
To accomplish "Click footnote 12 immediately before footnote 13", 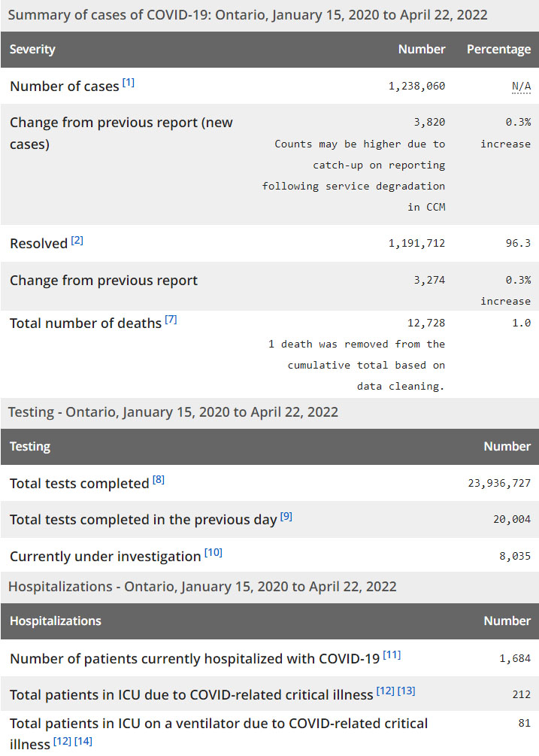I will pos(386,691).
